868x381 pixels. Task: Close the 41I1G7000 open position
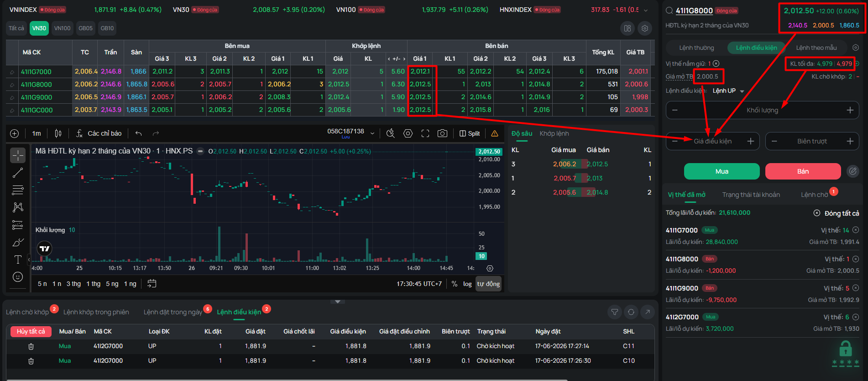point(856,230)
